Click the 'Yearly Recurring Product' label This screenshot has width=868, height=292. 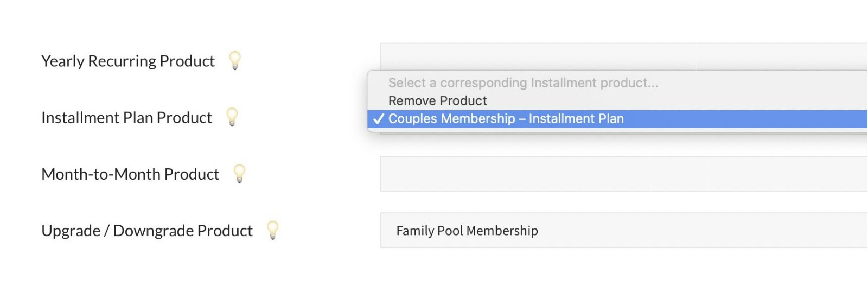tap(128, 61)
